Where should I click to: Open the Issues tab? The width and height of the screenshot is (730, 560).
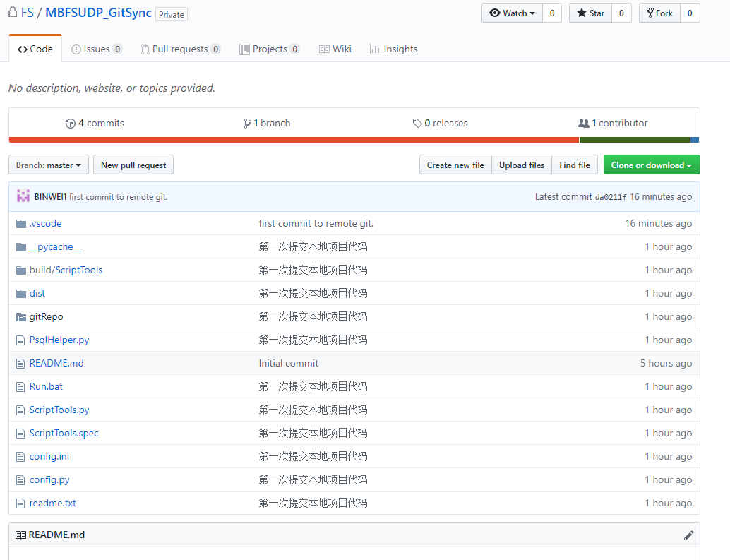pyautogui.click(x=97, y=49)
